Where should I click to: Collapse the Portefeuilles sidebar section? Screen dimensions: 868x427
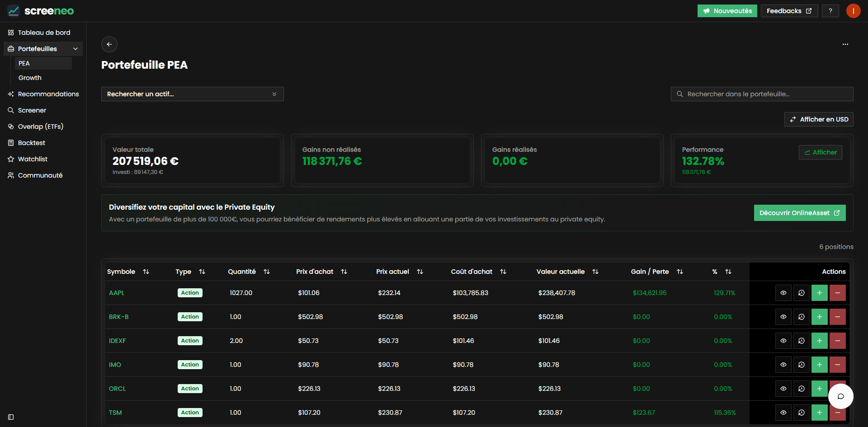pyautogui.click(x=75, y=49)
